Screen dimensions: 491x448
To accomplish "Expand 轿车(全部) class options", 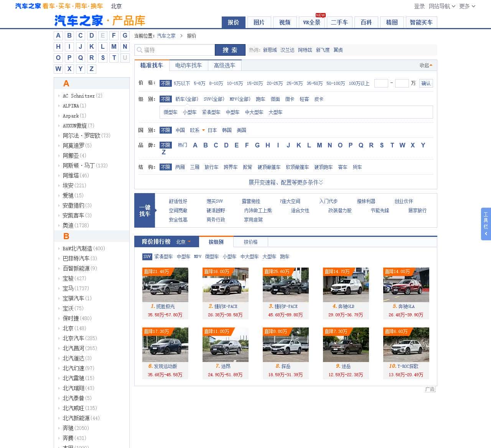I will tap(187, 99).
